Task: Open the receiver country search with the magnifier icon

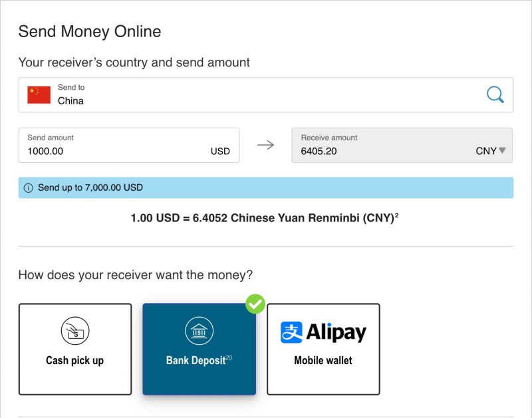Action: (495, 94)
